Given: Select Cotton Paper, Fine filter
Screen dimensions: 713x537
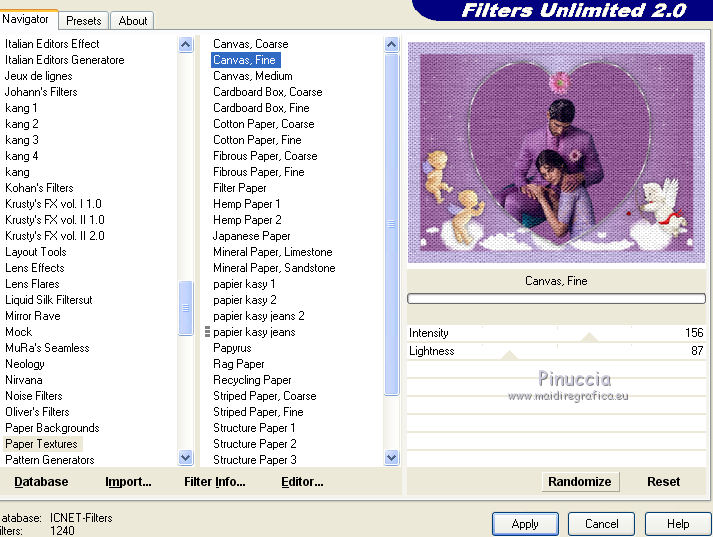Looking at the screenshot, I should (257, 140).
